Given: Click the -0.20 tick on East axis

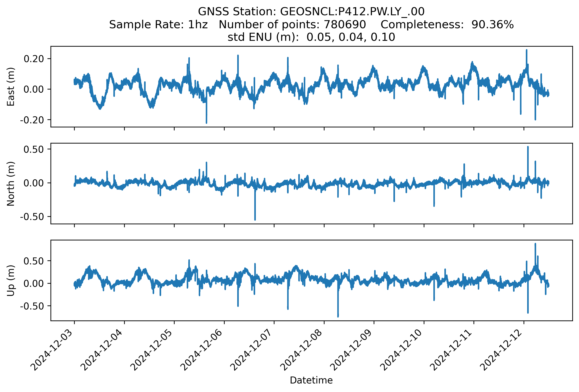Looking at the screenshot, I should click(x=32, y=120).
